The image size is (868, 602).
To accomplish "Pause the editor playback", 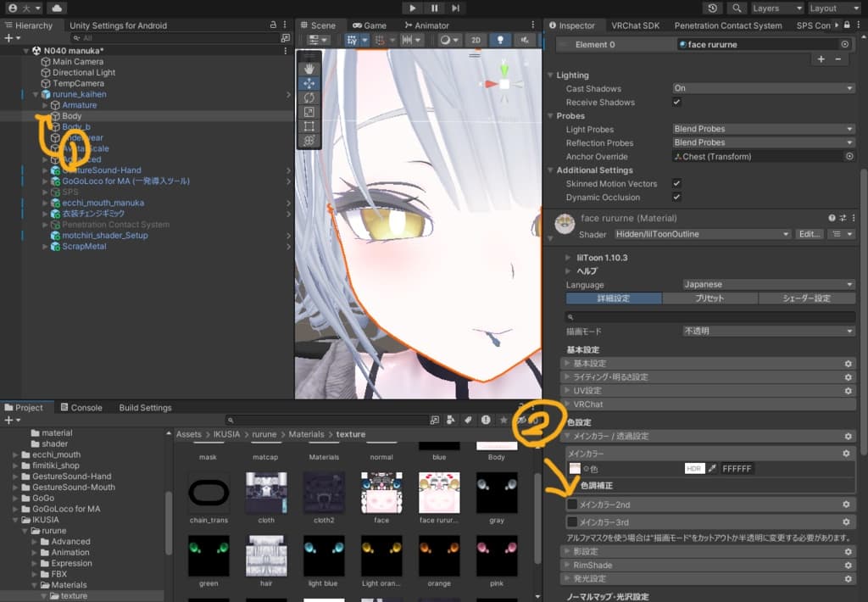I will [x=435, y=8].
